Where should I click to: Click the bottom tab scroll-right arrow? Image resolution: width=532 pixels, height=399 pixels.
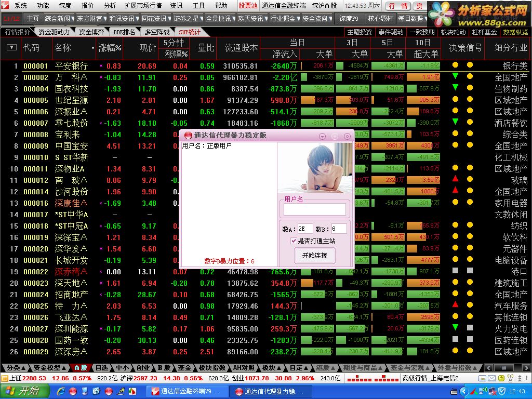tap(527, 368)
